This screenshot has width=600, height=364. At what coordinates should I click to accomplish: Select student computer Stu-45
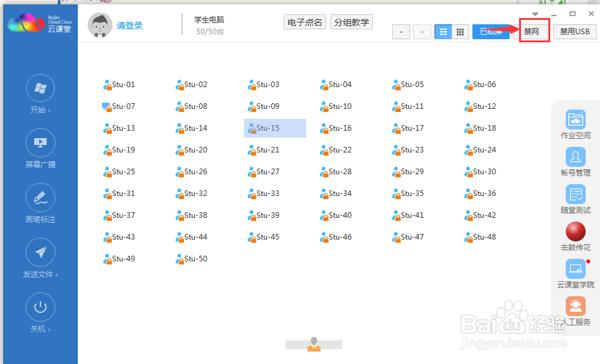pyautogui.click(x=263, y=237)
